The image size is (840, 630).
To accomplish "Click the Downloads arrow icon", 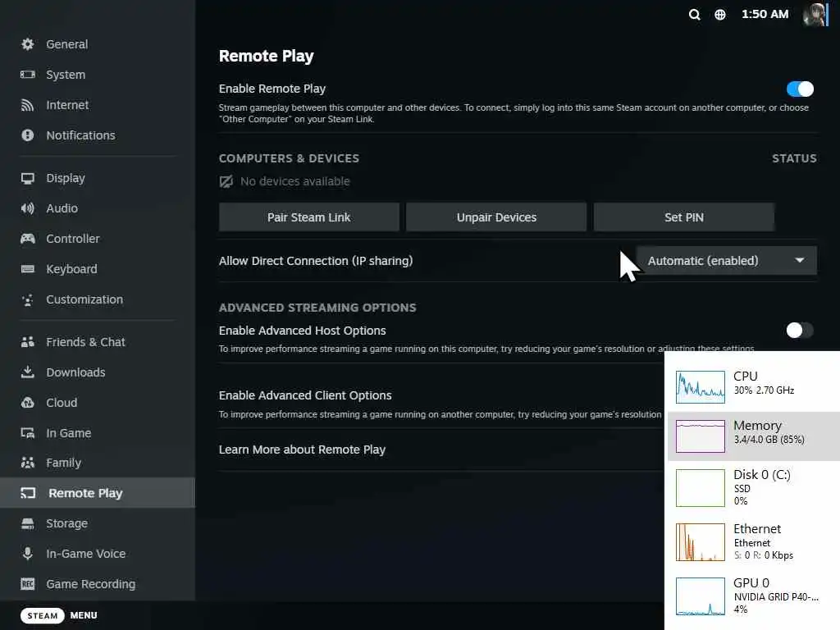I will 27,372.
